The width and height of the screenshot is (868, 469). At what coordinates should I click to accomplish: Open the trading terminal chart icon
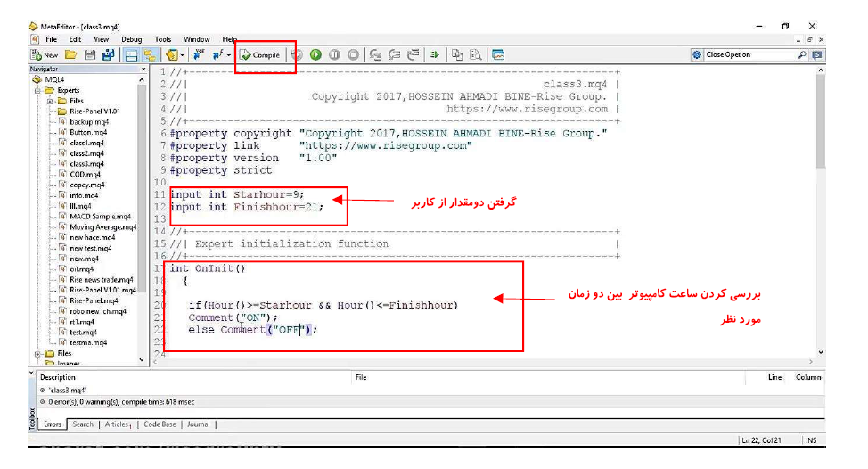[x=498, y=54]
